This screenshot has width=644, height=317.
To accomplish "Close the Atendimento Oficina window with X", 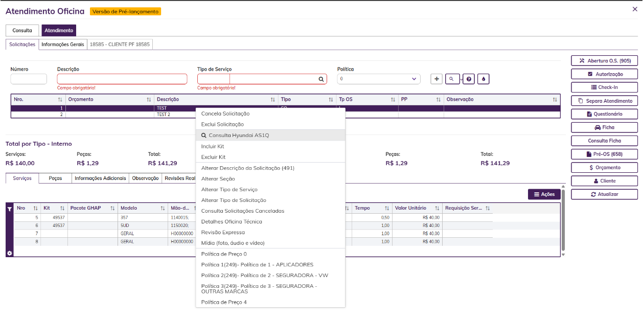I will (x=635, y=9).
